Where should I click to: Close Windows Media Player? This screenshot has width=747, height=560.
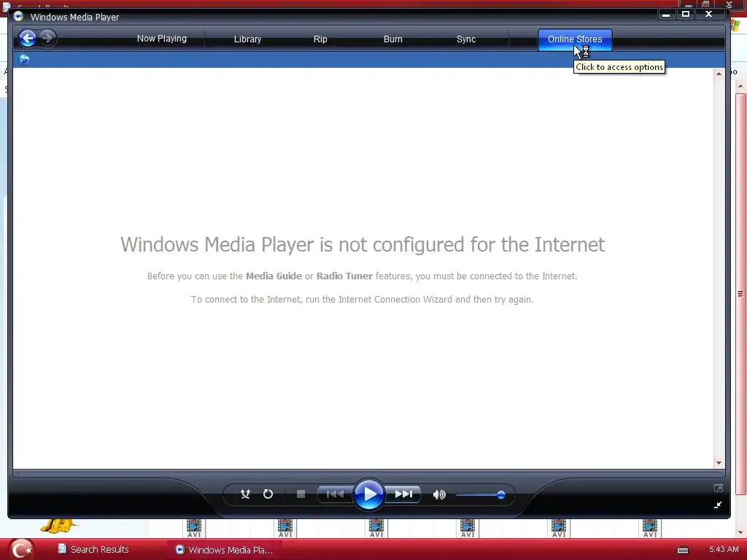click(708, 15)
